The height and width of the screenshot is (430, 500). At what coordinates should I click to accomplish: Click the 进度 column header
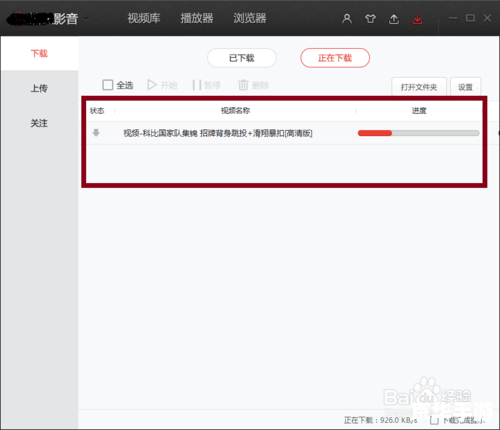coord(419,110)
